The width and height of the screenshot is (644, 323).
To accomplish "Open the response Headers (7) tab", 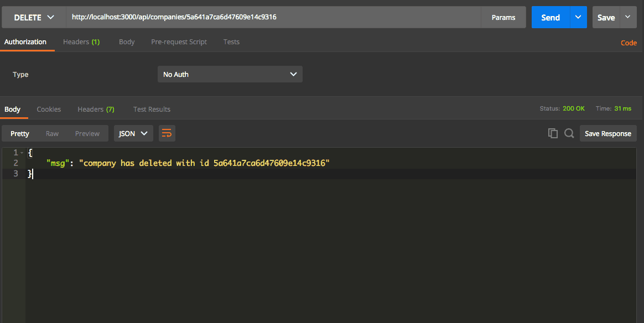I will tap(96, 109).
